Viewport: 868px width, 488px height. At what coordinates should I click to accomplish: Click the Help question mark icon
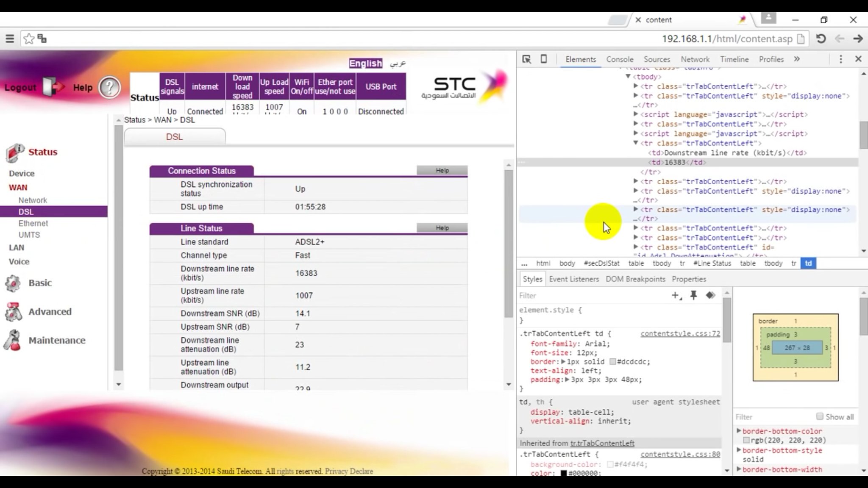[x=109, y=88]
